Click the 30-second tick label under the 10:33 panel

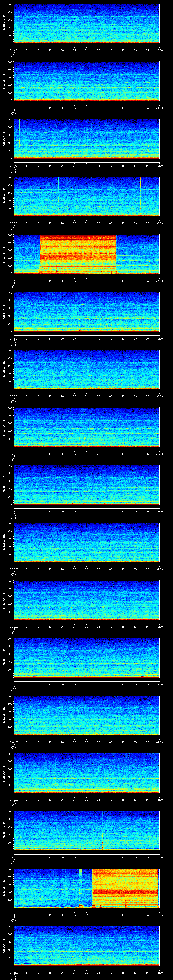pyautogui.click(x=86, y=281)
